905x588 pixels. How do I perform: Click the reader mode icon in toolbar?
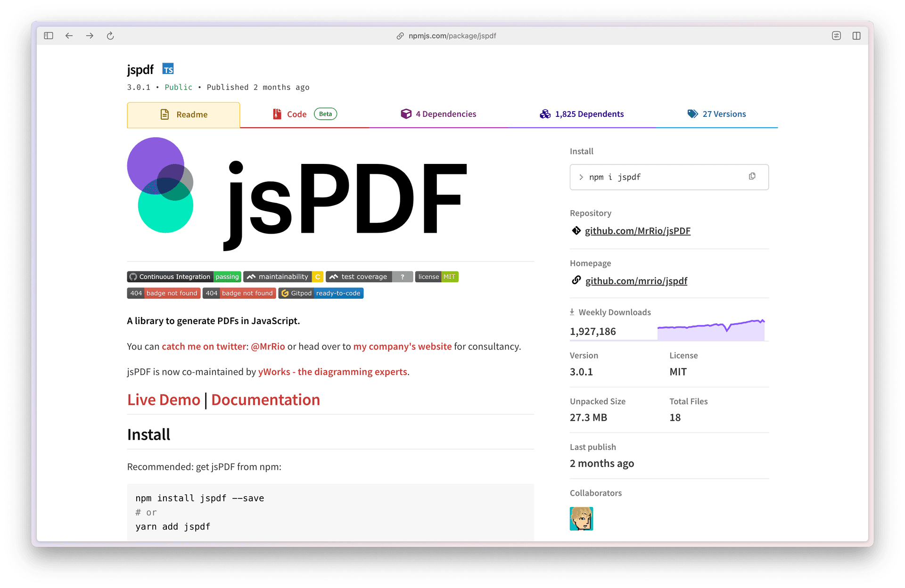836,36
